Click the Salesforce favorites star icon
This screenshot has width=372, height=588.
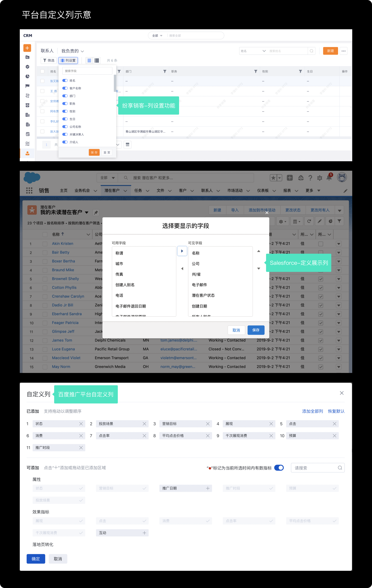click(x=273, y=178)
